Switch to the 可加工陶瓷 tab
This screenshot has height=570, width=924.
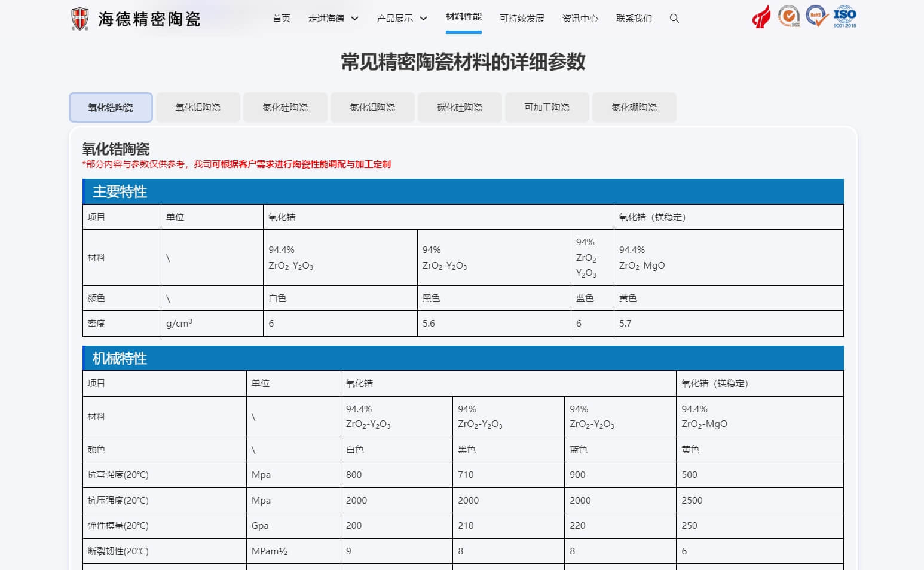click(547, 108)
